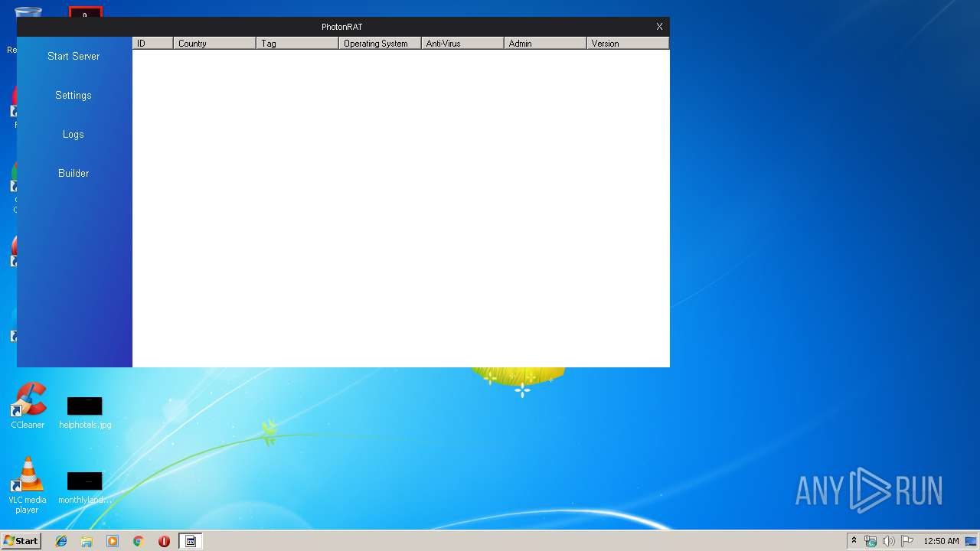Select the monthlyland desktop file
Viewport: 980px width, 551px height.
pos(85,487)
